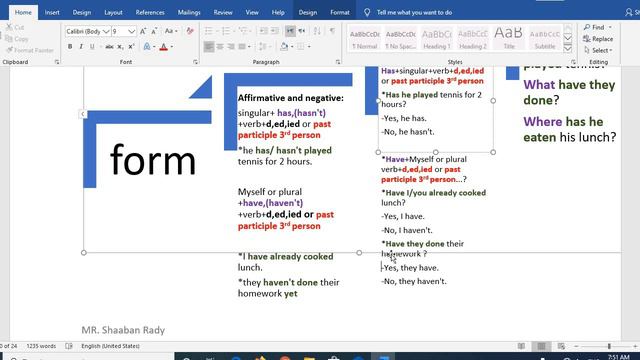The width and height of the screenshot is (640, 360).
Task: Apply the Subtitle style
Action: (x=545, y=39)
